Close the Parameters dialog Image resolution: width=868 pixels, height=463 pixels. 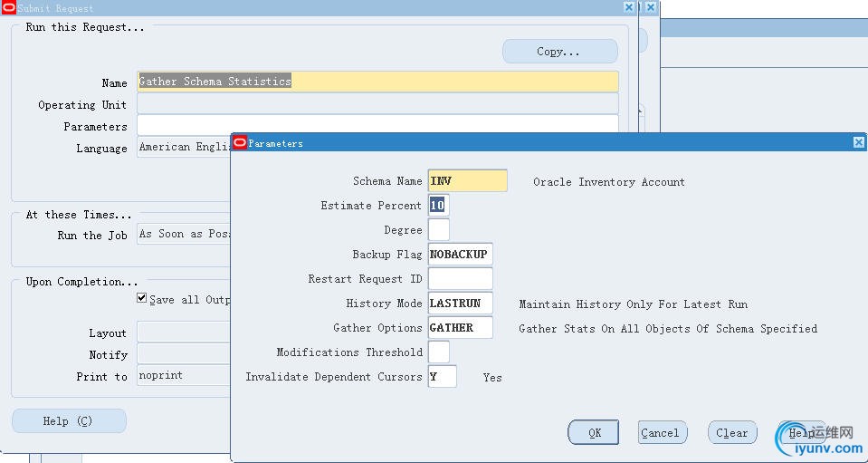coord(858,142)
